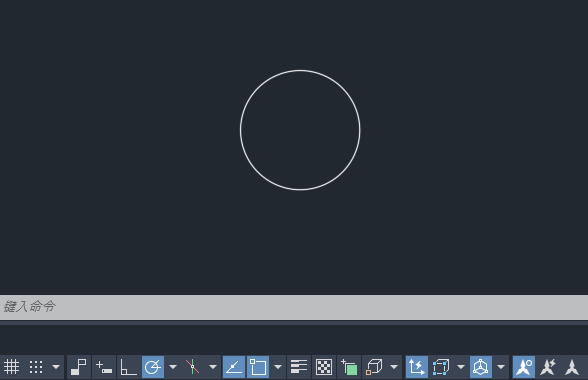This screenshot has width=588, height=380.
Task: Toggle 3D Object Snap
Action: click(374, 367)
